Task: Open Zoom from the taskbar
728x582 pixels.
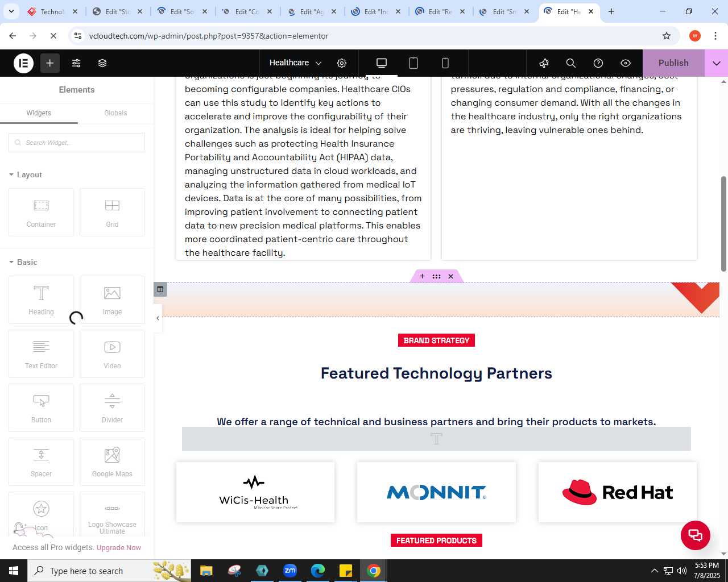Action: coord(290,571)
